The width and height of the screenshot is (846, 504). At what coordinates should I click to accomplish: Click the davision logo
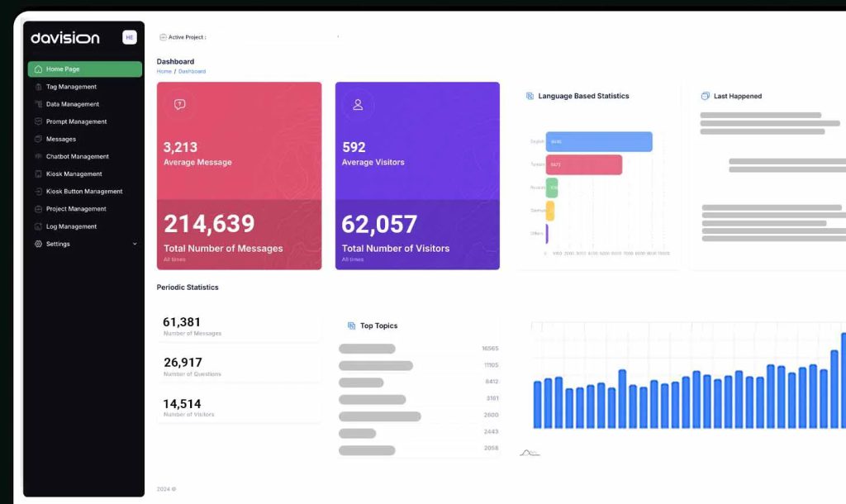tap(65, 38)
